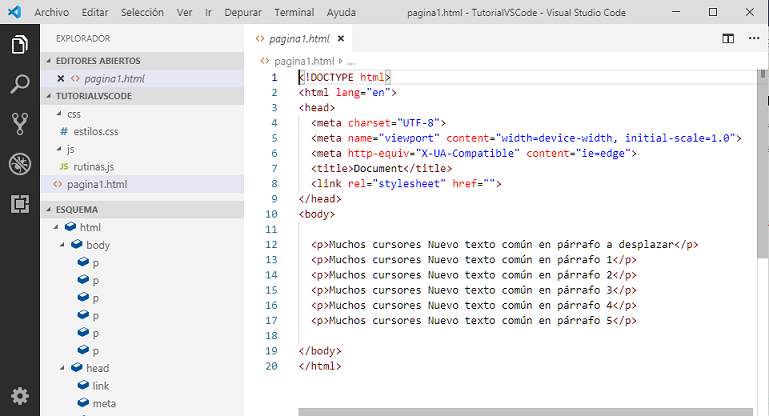Collapse the Esquema outline section

pos(49,209)
